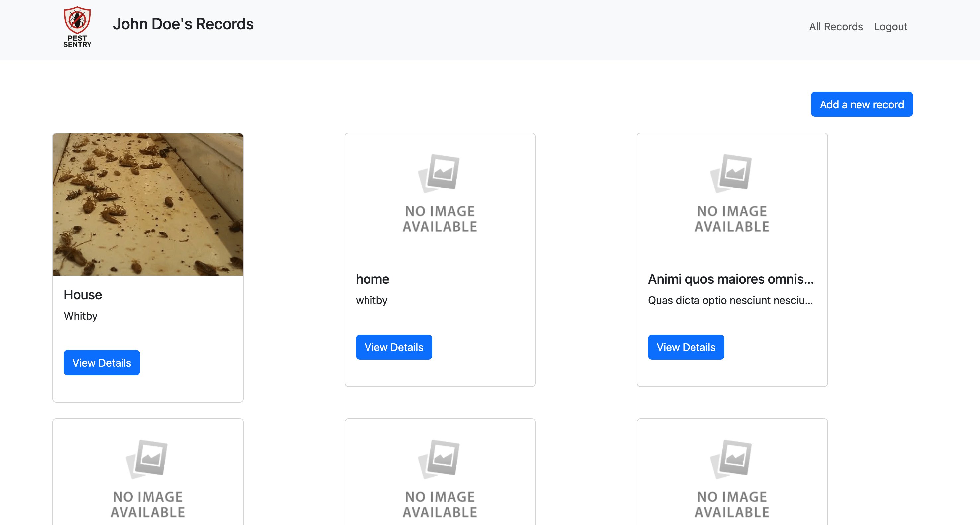The image size is (980, 525).
Task: Click Logout in the navigation bar
Action: pyautogui.click(x=890, y=27)
